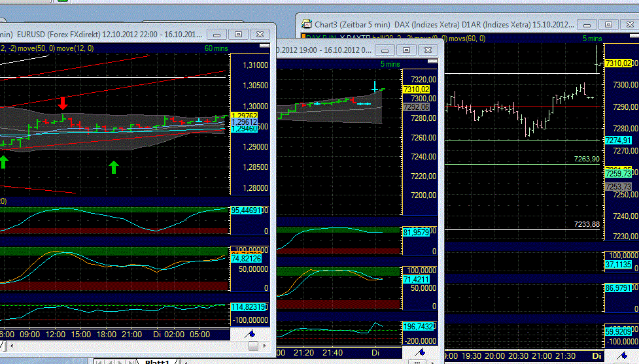Image resolution: width=639 pixels, height=364 pixels.
Task: Click the 59,9209 indicator value
Action: pyautogui.click(x=618, y=332)
